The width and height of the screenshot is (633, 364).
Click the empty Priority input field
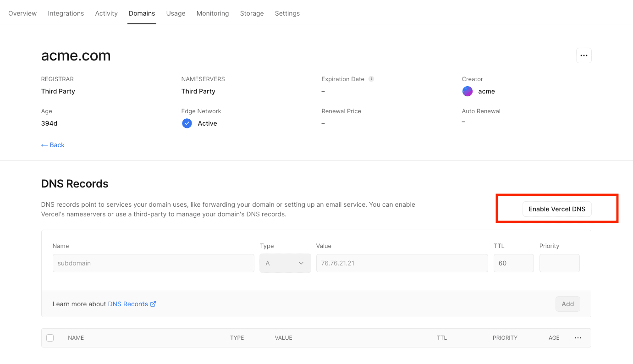pos(560,263)
